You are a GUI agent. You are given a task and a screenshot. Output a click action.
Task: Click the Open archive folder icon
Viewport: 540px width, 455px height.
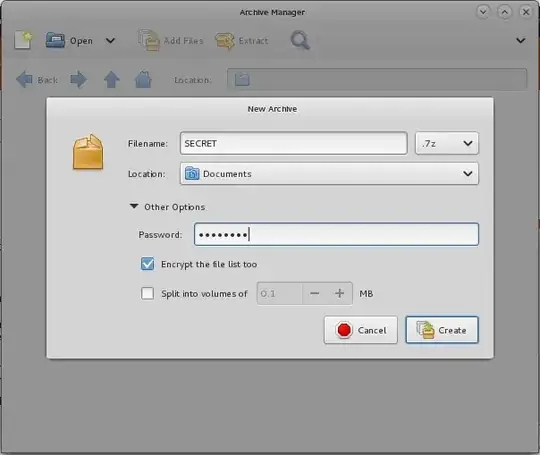click(x=55, y=40)
